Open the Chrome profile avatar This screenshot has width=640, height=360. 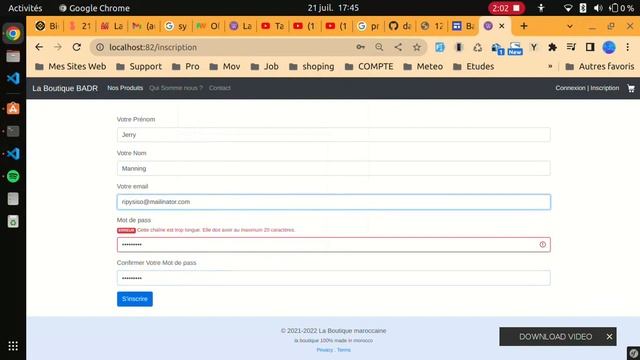tap(609, 47)
